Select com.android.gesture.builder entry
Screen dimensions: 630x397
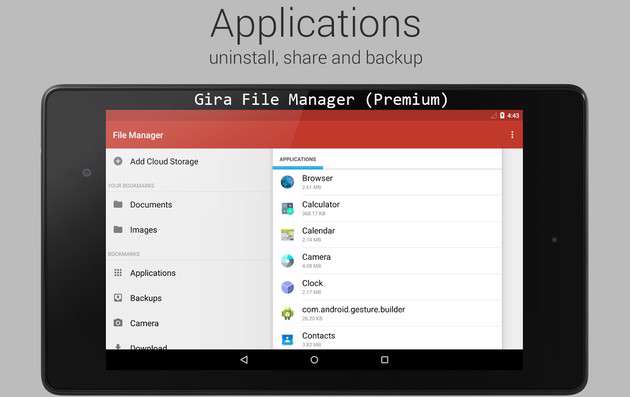click(387, 313)
